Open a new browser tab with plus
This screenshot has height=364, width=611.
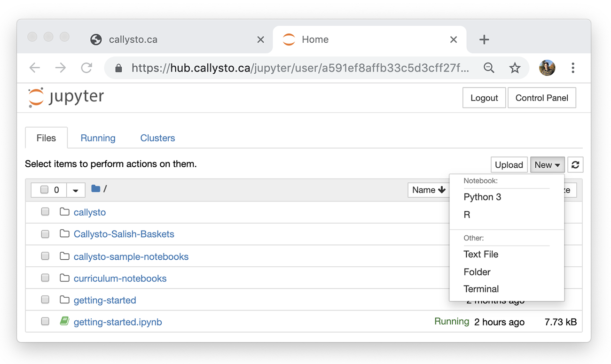click(484, 39)
